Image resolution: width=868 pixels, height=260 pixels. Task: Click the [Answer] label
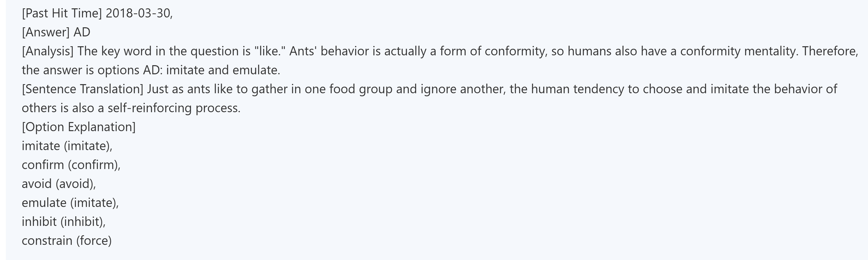pos(45,32)
